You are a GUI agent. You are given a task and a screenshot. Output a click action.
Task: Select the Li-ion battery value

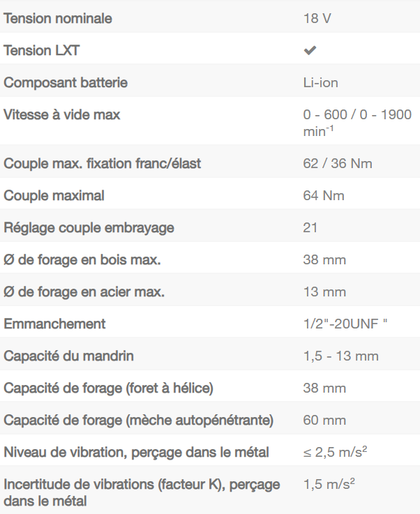click(321, 82)
